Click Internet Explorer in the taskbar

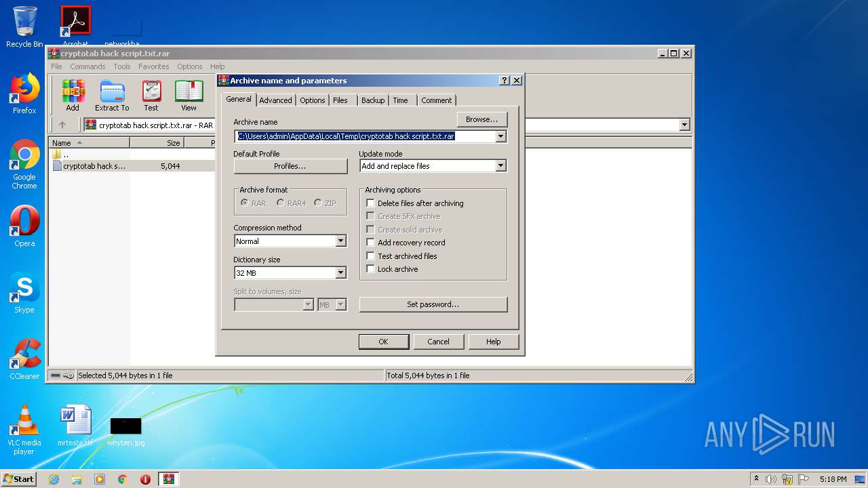click(x=54, y=479)
